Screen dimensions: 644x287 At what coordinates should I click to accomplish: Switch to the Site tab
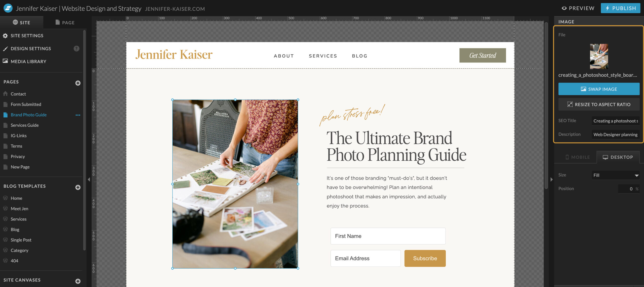pyautogui.click(x=22, y=22)
